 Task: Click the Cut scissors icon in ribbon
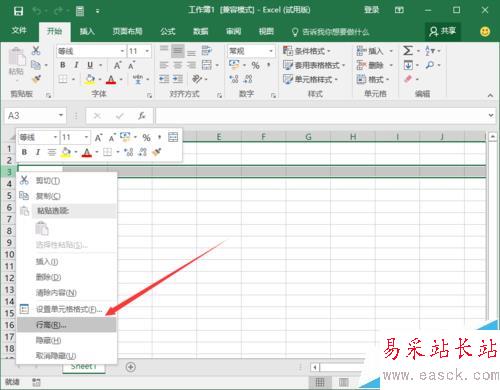click(x=36, y=51)
